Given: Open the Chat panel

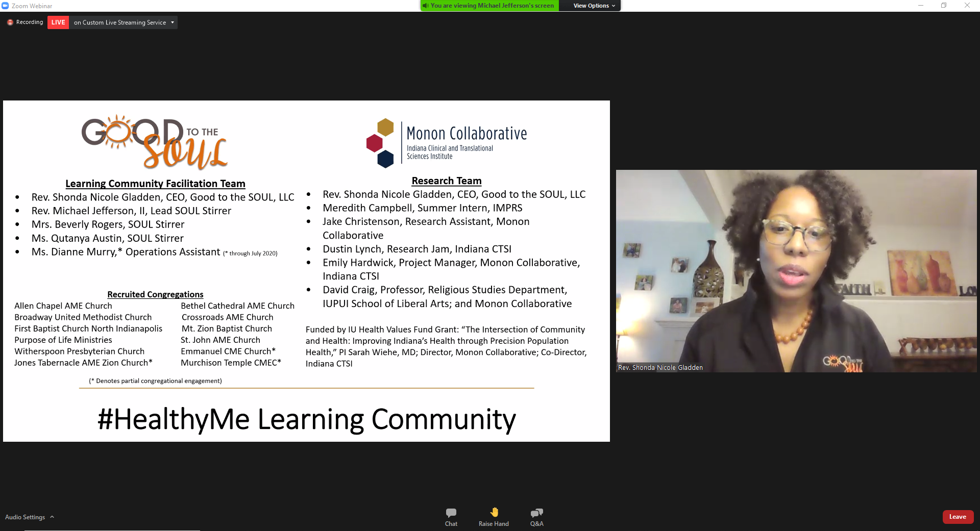Looking at the screenshot, I should 451,517.
